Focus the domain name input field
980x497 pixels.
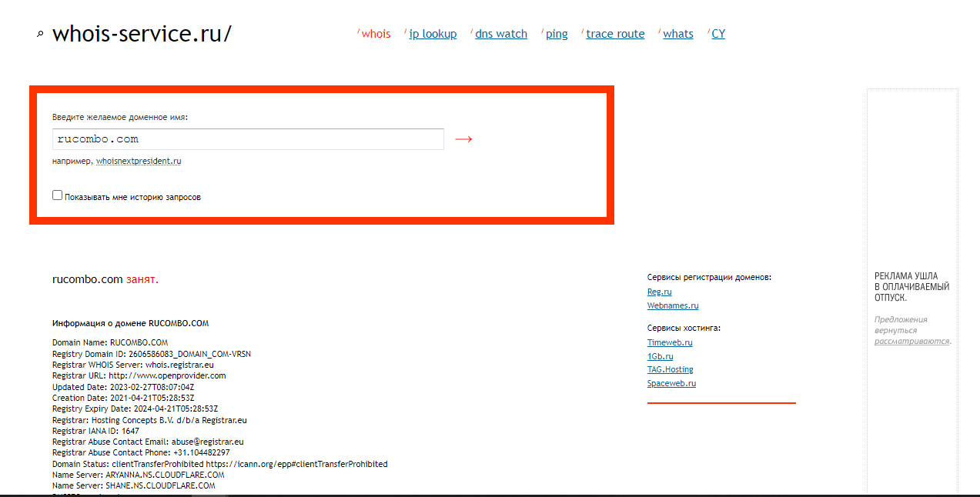[248, 139]
